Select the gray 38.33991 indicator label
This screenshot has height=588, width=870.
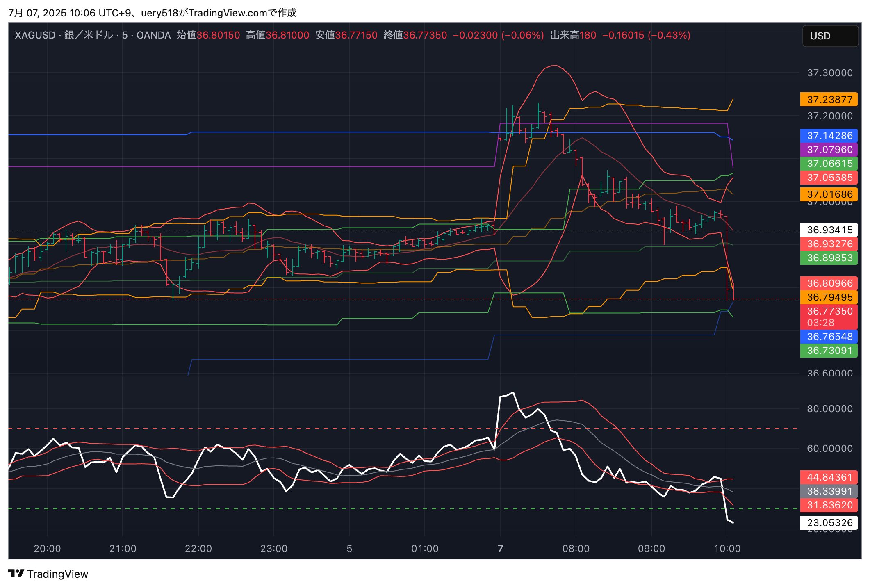(x=829, y=491)
